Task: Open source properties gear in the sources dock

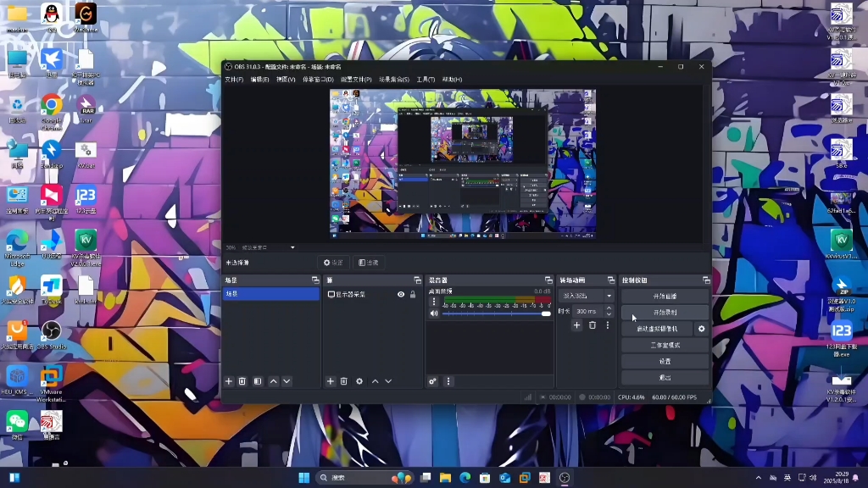Action: pyautogui.click(x=359, y=381)
